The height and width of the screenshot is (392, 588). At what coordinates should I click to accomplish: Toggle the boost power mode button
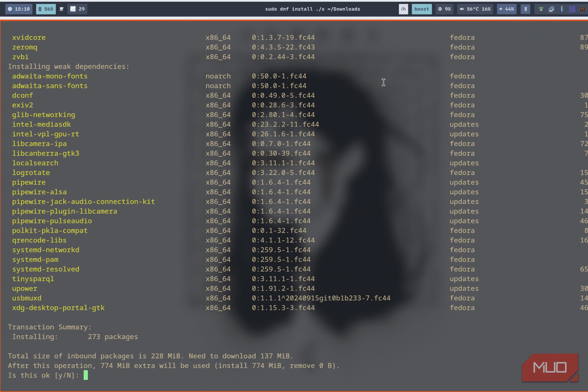pyautogui.click(x=422, y=9)
